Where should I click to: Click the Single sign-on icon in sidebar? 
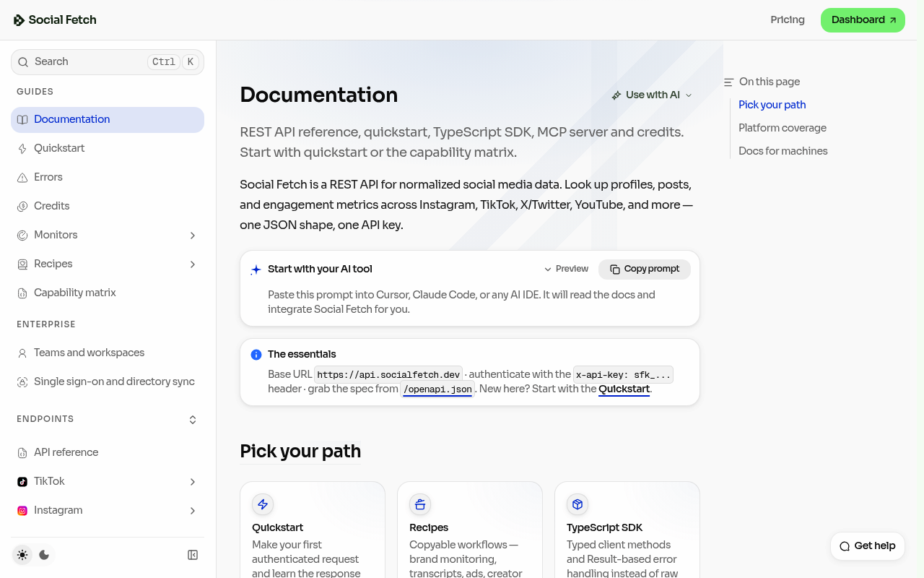pos(22,382)
